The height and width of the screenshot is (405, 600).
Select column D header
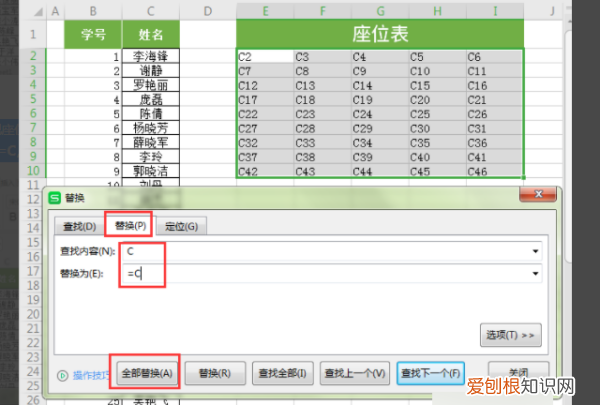pos(208,11)
